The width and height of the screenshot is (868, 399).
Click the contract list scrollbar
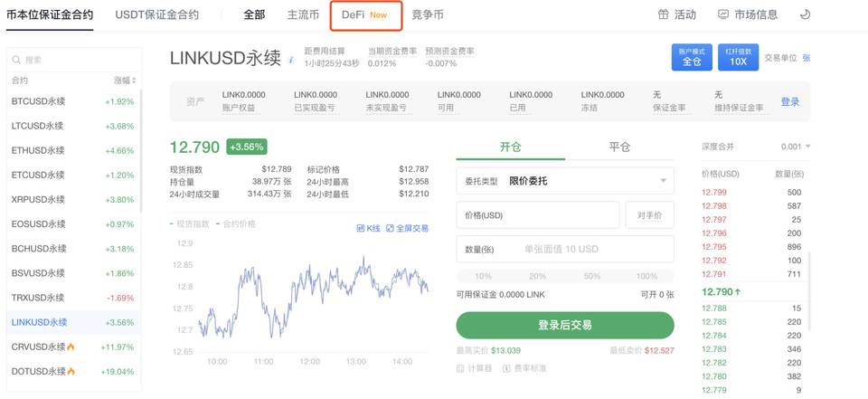point(141,151)
